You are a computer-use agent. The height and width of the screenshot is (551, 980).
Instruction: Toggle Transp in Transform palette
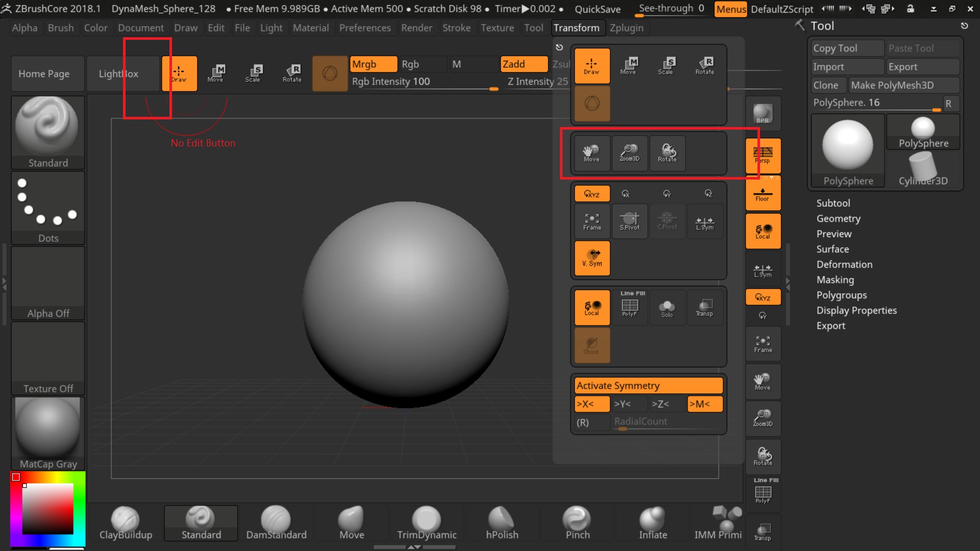coord(705,308)
